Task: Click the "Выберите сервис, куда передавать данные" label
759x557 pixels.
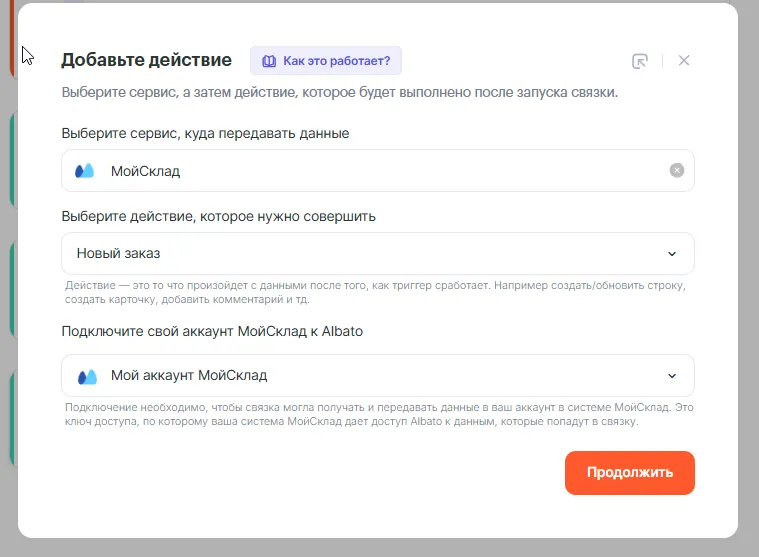Action: point(205,133)
